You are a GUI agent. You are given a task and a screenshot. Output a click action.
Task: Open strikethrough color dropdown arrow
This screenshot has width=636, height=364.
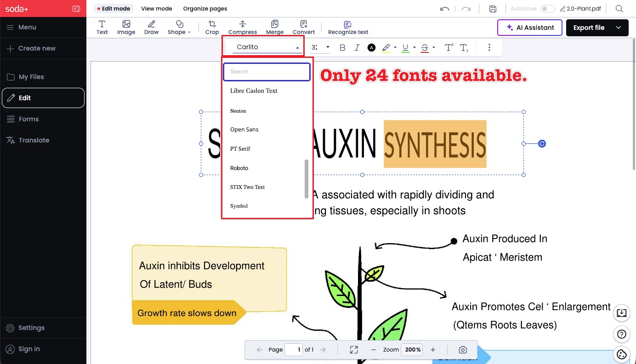[x=434, y=47]
